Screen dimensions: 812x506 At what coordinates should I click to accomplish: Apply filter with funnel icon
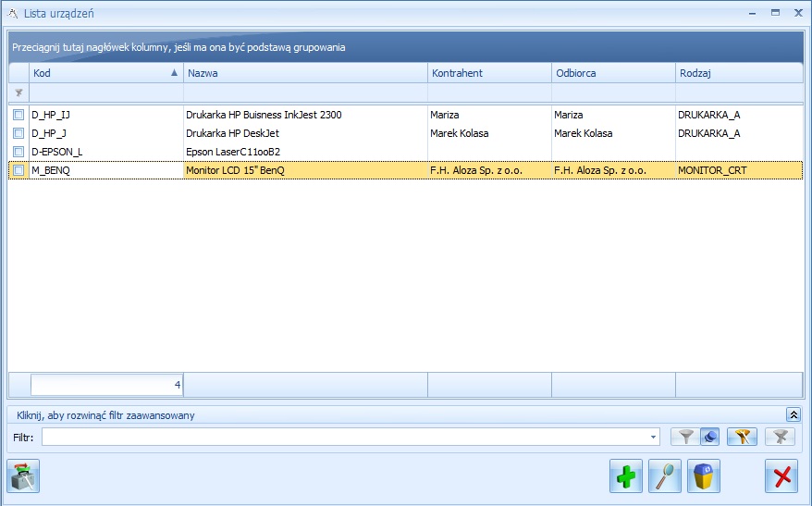click(x=685, y=438)
